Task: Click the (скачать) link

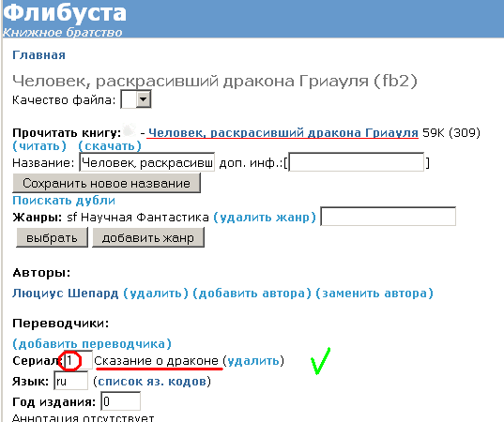Action: pyautogui.click(x=110, y=146)
